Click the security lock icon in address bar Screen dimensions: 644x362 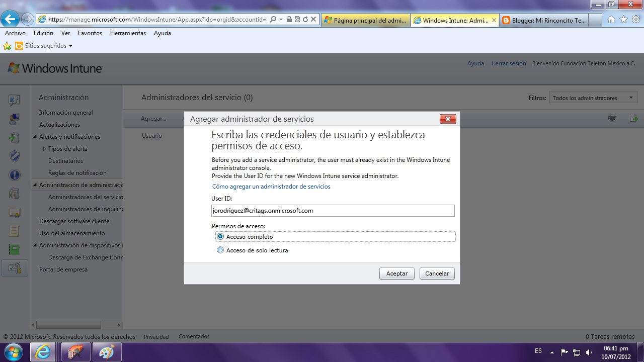(289, 19)
